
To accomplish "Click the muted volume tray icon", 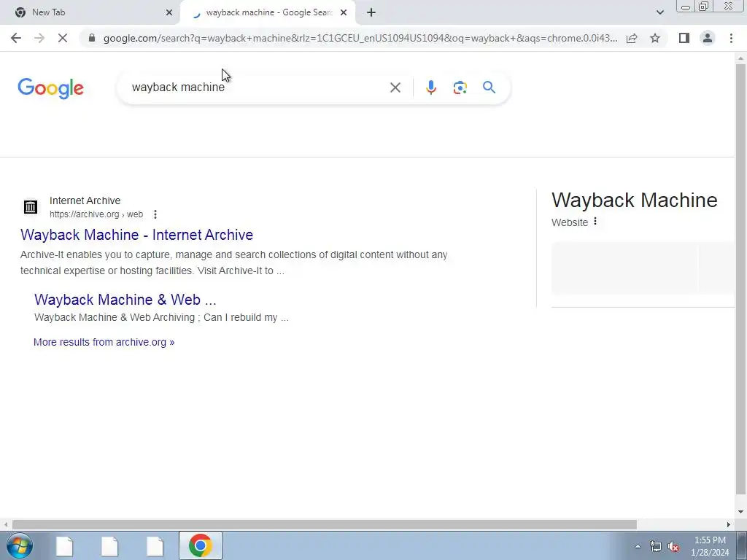I will pos(673,547).
